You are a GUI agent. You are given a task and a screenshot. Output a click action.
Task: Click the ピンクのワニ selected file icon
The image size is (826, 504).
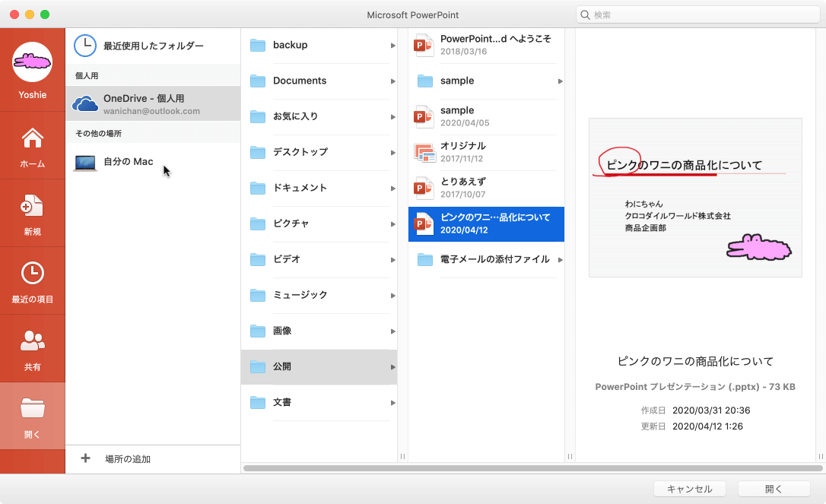tap(424, 223)
